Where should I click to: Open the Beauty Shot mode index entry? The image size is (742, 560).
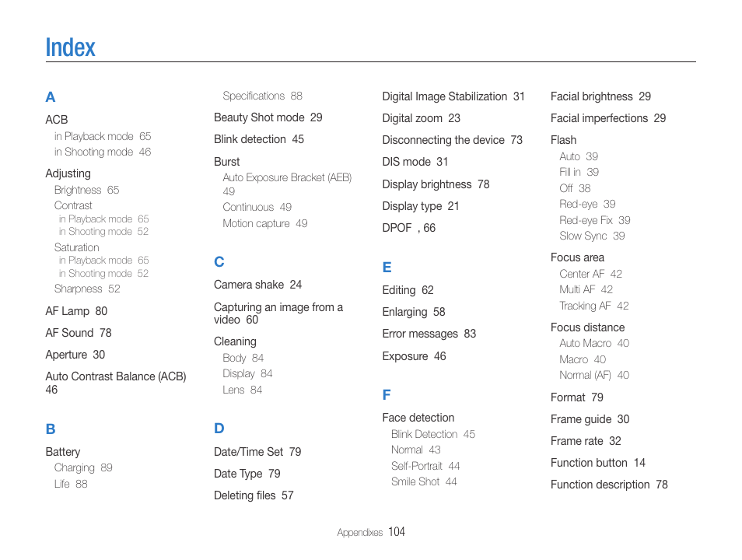coord(268,117)
